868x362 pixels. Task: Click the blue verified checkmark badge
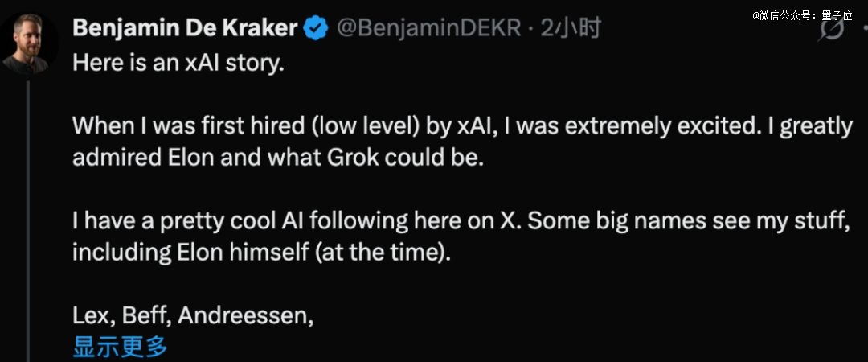315,29
